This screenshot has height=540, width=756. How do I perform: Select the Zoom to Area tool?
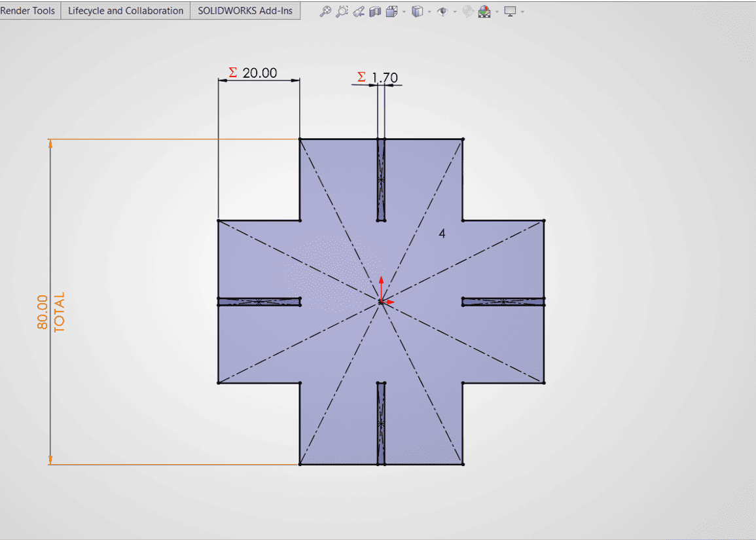[x=342, y=11]
